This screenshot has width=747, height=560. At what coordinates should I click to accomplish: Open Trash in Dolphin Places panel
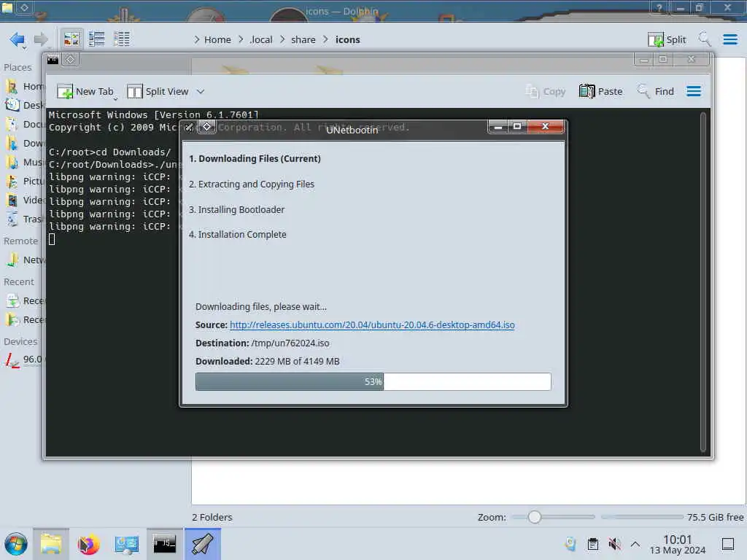pos(24,219)
